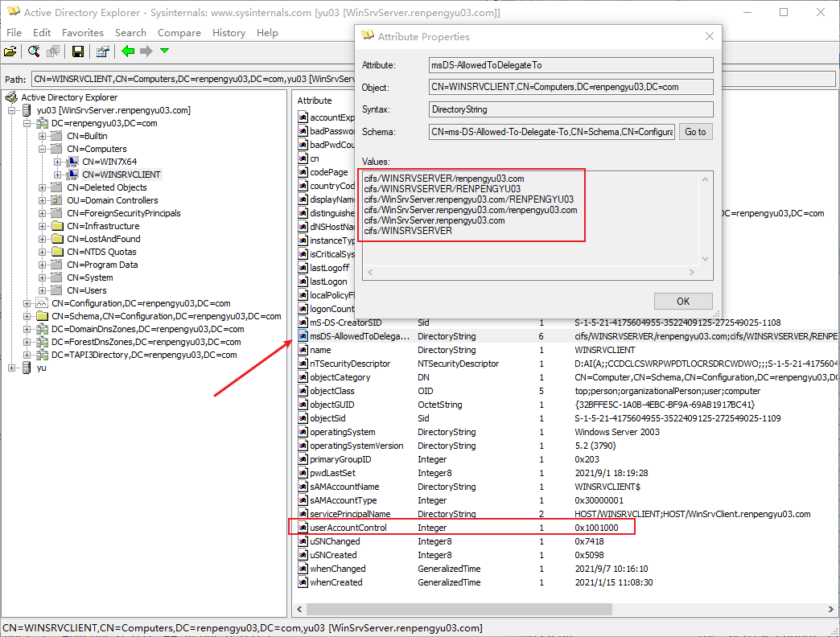Expand the CN=Deleted Objects node

pos(43,187)
